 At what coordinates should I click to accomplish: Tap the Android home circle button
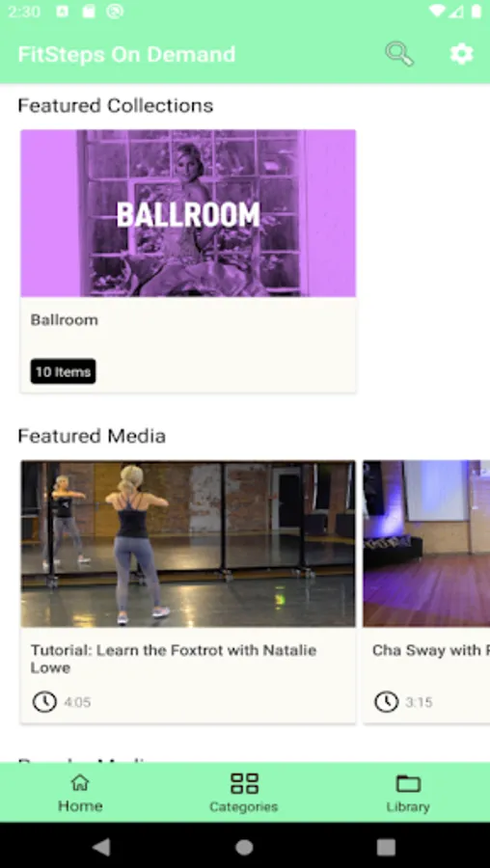[244, 847]
